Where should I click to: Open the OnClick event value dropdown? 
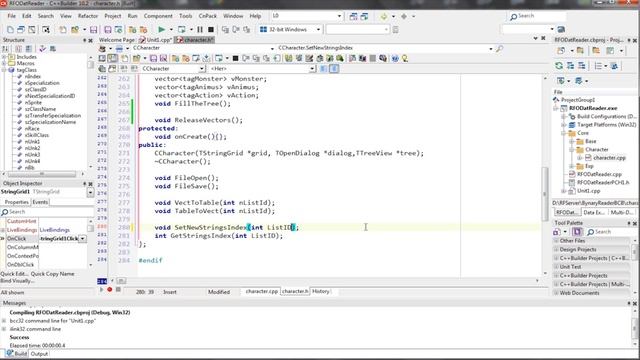[83, 238]
